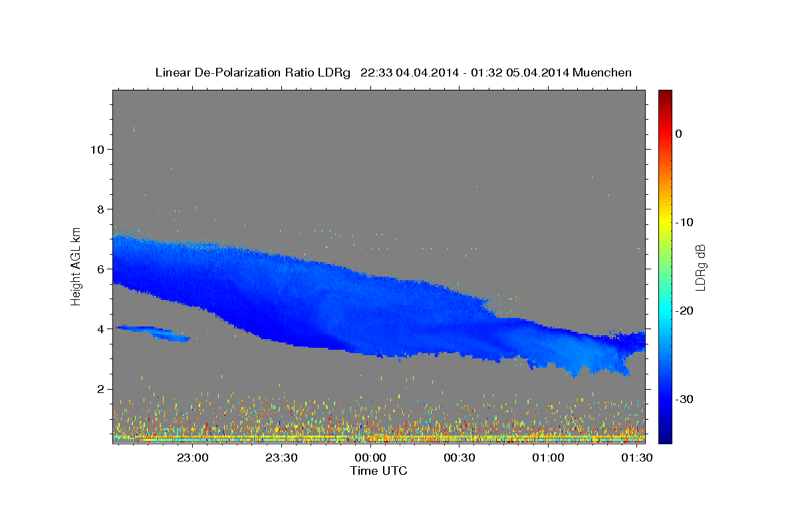This screenshot has height=532, width=798.
Task: Click the height tick label 2
Action: [101, 388]
